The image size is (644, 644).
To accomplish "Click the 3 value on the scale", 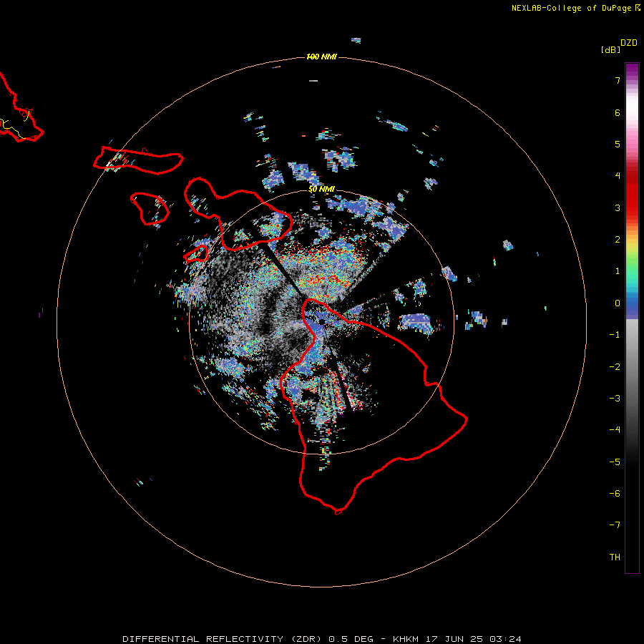I will (x=618, y=208).
